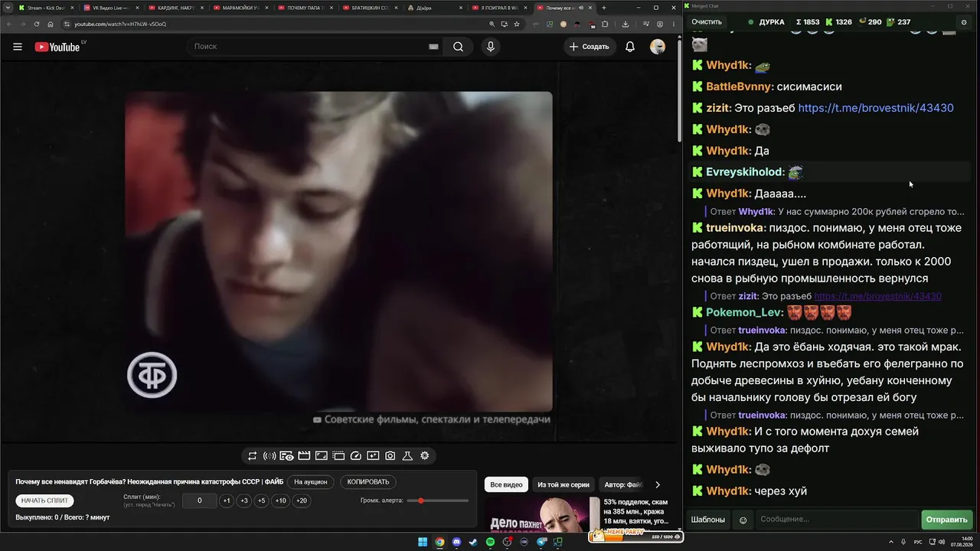
Task: Open Chrome from the taskbar
Action: point(439,543)
